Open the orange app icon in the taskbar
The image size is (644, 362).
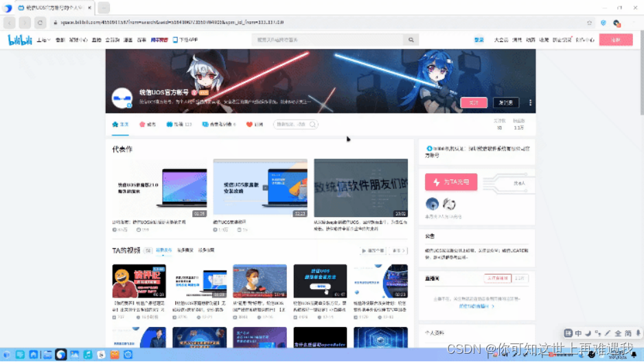click(x=115, y=354)
